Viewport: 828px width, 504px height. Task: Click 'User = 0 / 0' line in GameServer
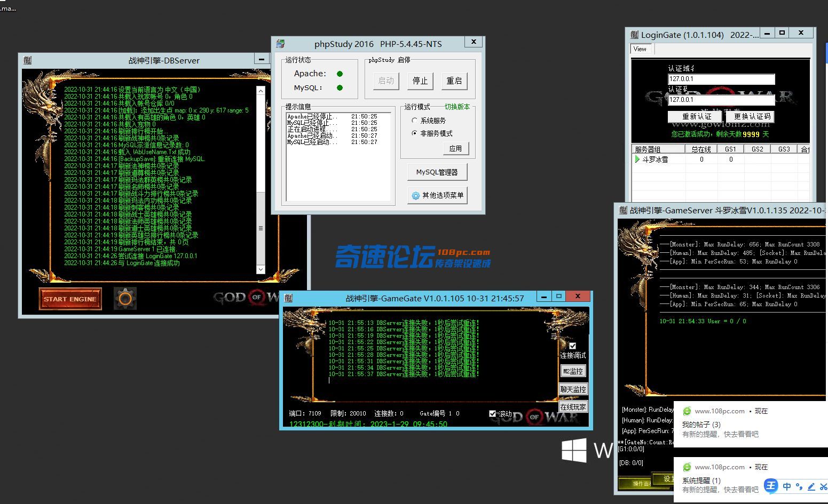[703, 322]
